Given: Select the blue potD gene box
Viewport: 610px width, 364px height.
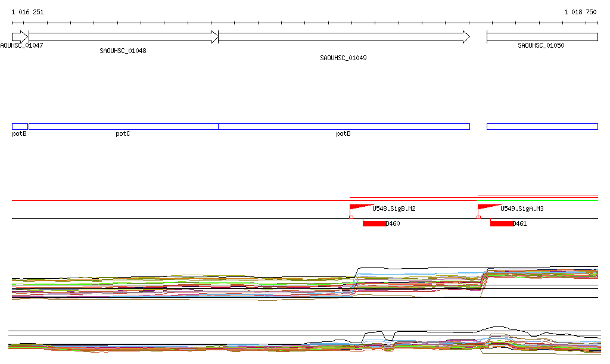Looking at the screenshot, I should point(344,126).
